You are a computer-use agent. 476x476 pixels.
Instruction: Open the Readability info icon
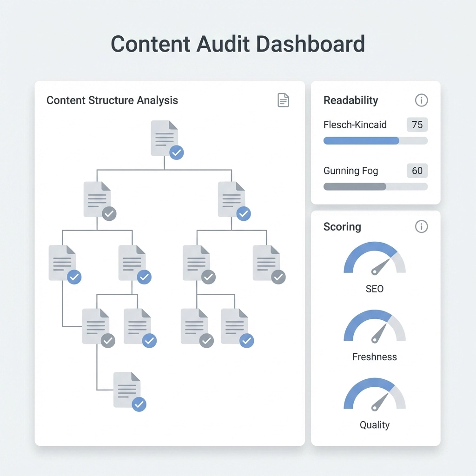click(x=421, y=100)
